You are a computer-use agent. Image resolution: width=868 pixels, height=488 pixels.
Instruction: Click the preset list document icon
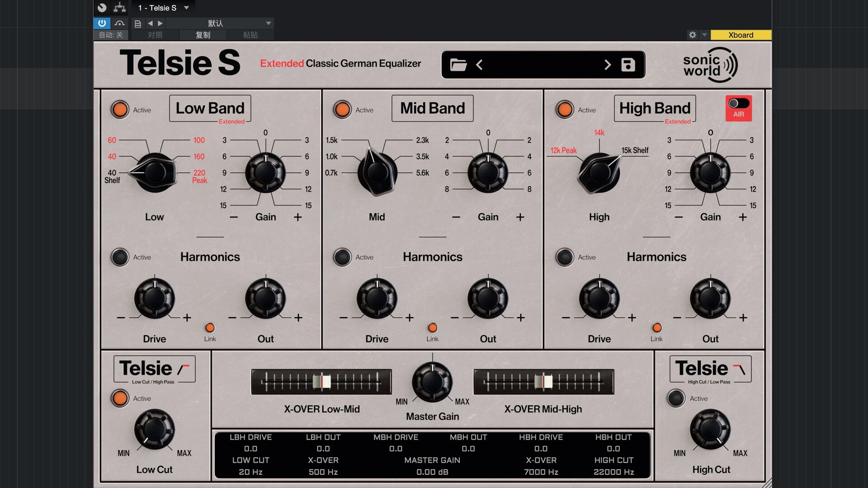click(x=138, y=23)
